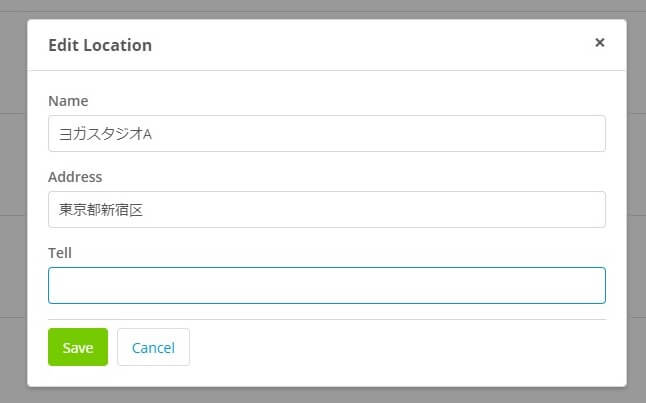Focus the Address input field
The height and width of the screenshot is (403, 646).
tap(327, 209)
